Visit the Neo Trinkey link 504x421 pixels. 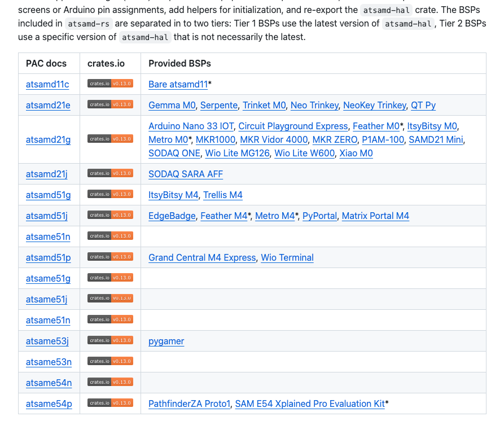coord(315,105)
